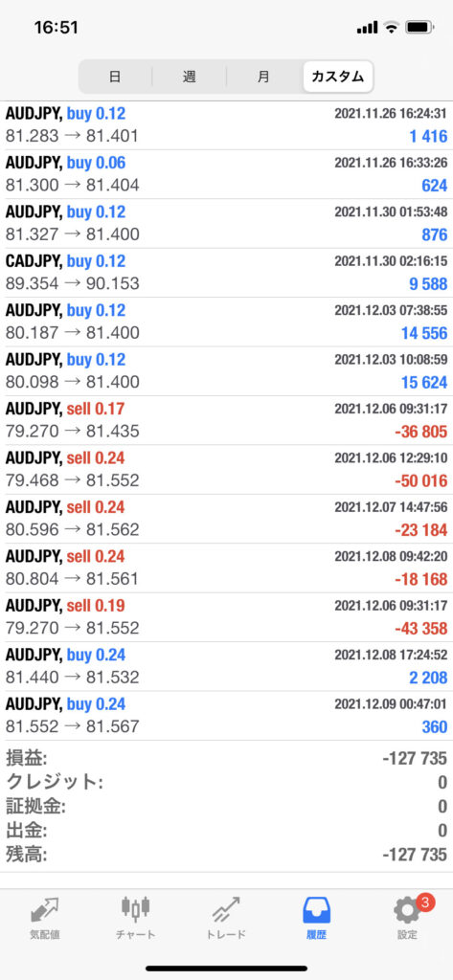Tap the 履歴 history tab icon
Viewport: 453px width, 980px height.
click(x=317, y=911)
